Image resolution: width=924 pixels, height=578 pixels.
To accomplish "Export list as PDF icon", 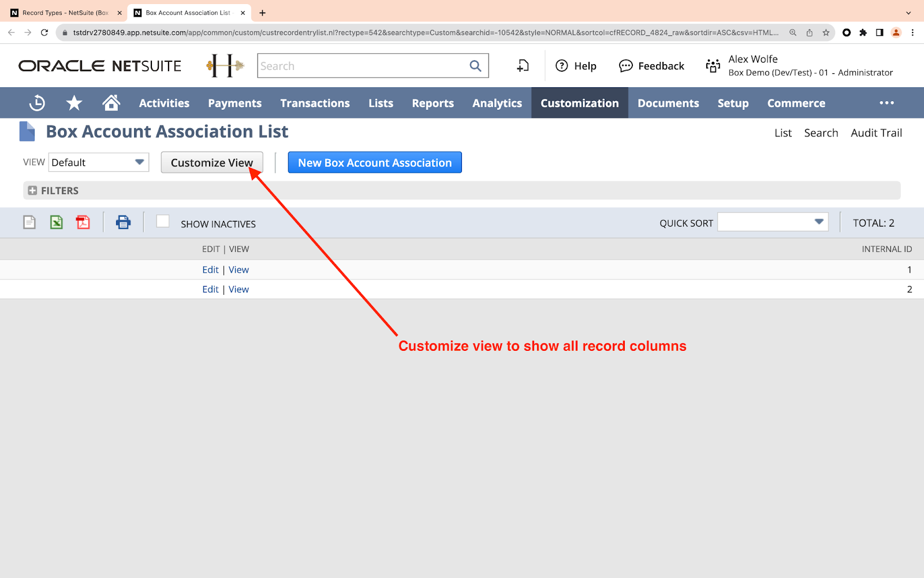I will point(83,223).
